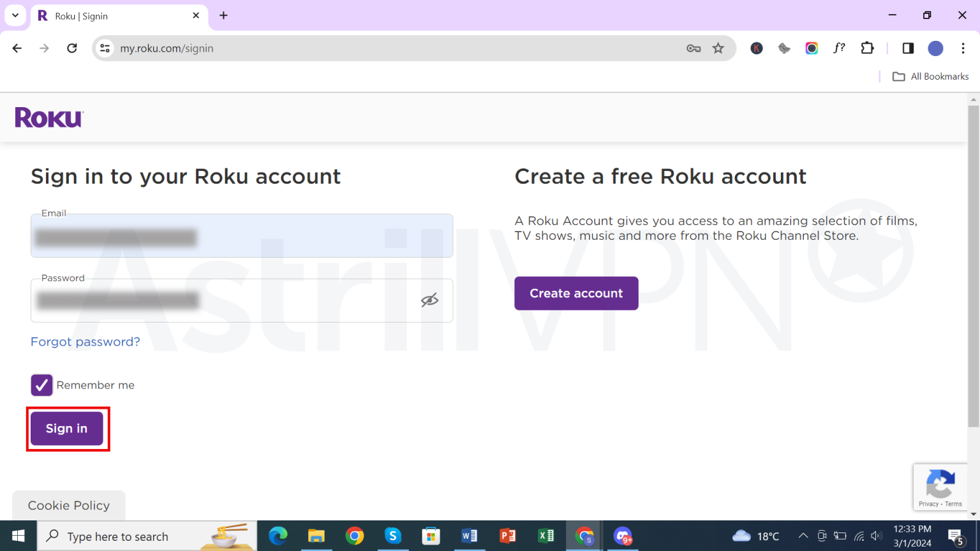This screenshot has height=551, width=980.
Task: Show hidden system tray icons
Action: click(x=803, y=536)
